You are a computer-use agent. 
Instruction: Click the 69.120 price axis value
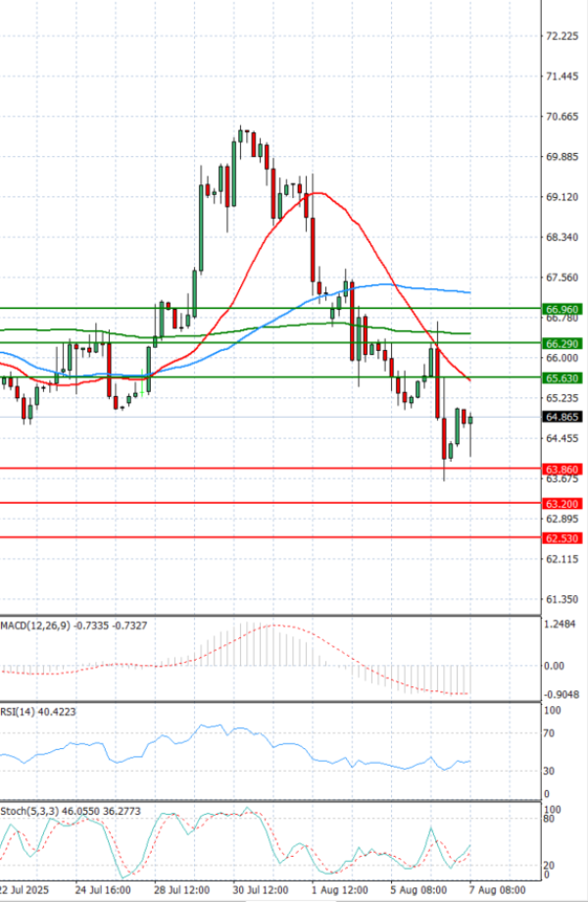click(x=563, y=197)
